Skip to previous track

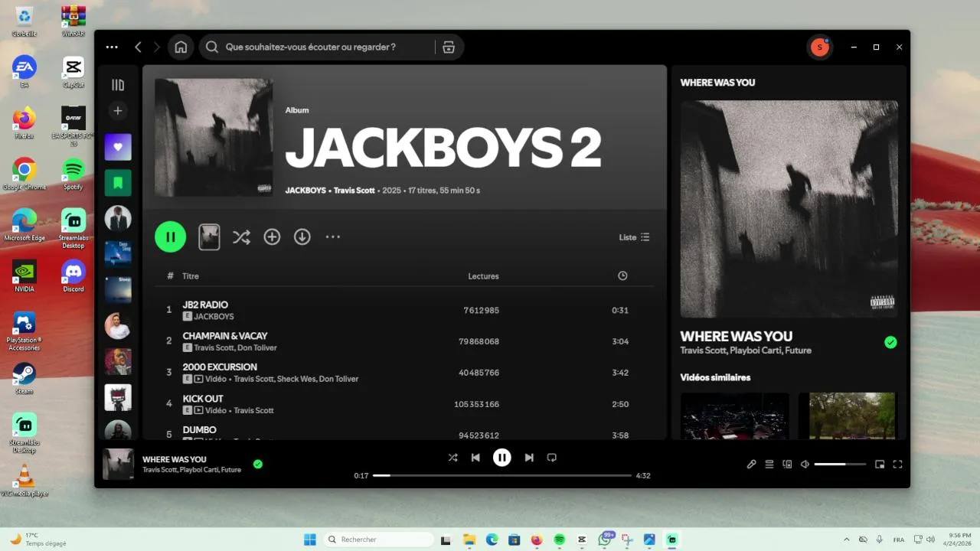(475, 458)
